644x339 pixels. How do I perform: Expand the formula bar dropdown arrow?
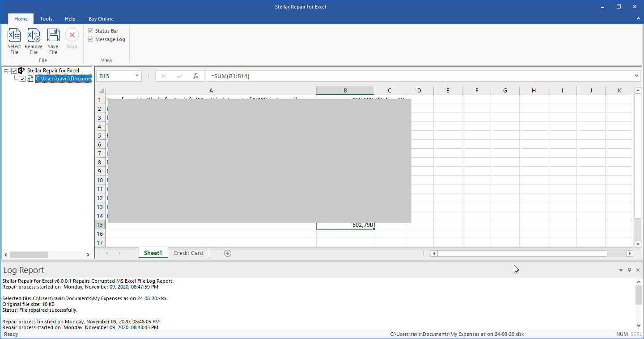[637, 76]
